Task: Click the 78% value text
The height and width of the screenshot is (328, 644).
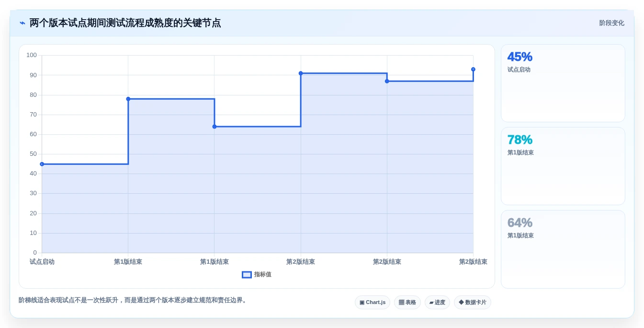Action: 520,140
